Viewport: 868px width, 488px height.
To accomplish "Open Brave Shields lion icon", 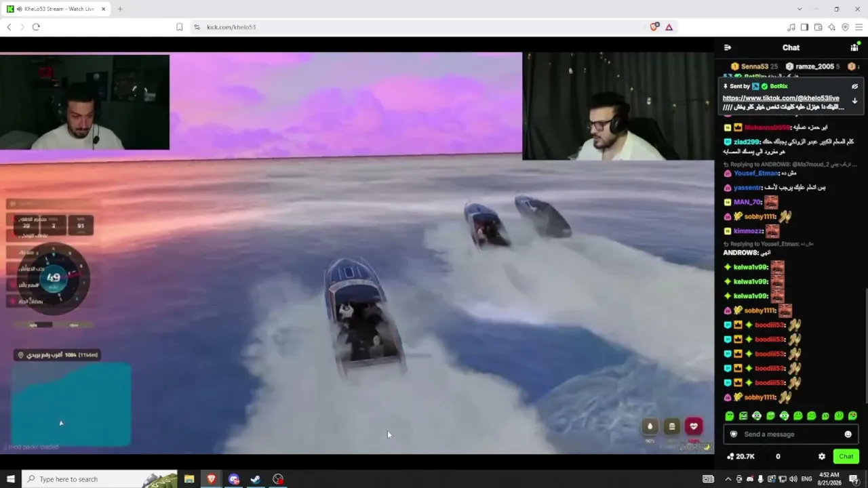I will click(x=654, y=27).
